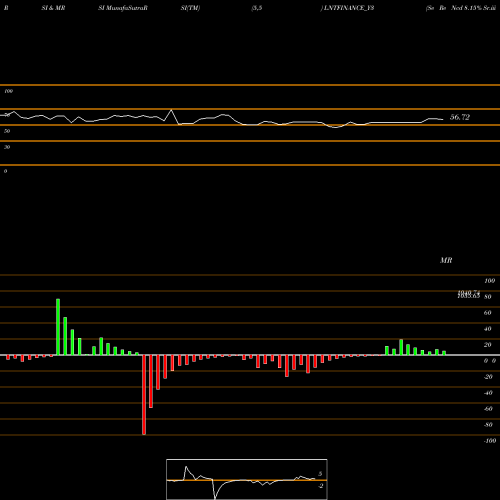Click the 30 label on RSI axis
Viewport: 500px width, 500px height.
click(x=7, y=147)
